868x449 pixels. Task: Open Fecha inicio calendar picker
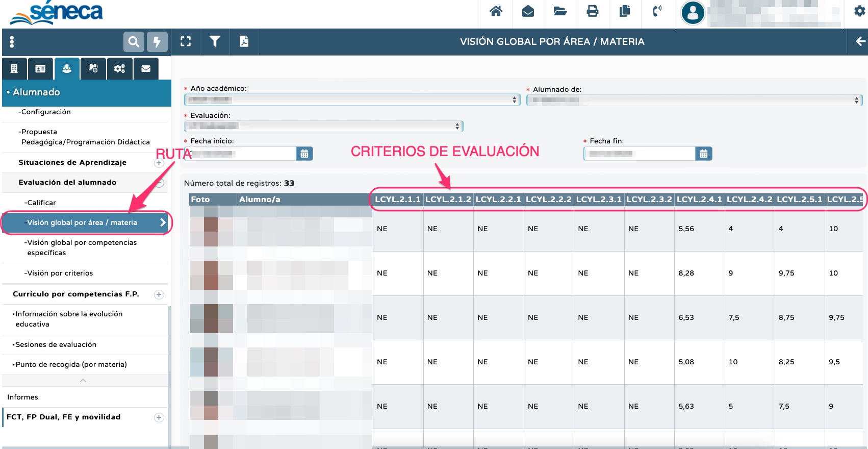pyautogui.click(x=304, y=154)
